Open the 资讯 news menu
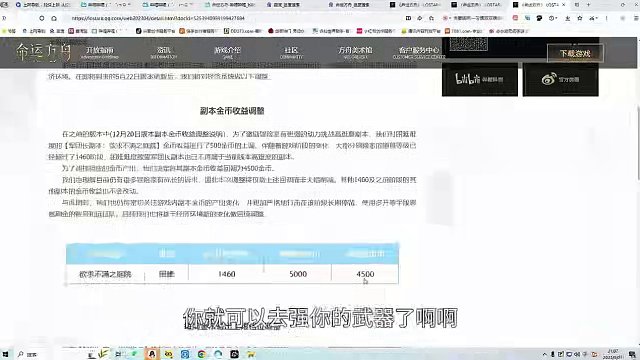 point(164,52)
